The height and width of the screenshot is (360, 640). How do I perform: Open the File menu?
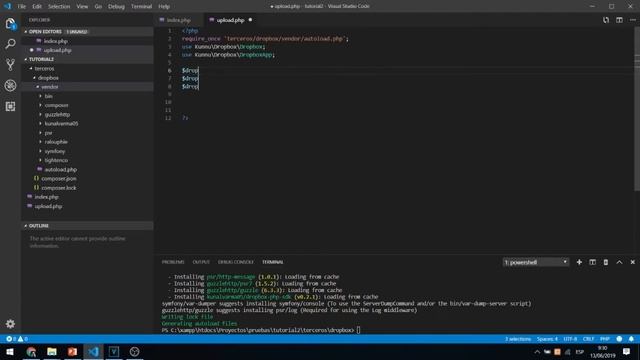22,7
